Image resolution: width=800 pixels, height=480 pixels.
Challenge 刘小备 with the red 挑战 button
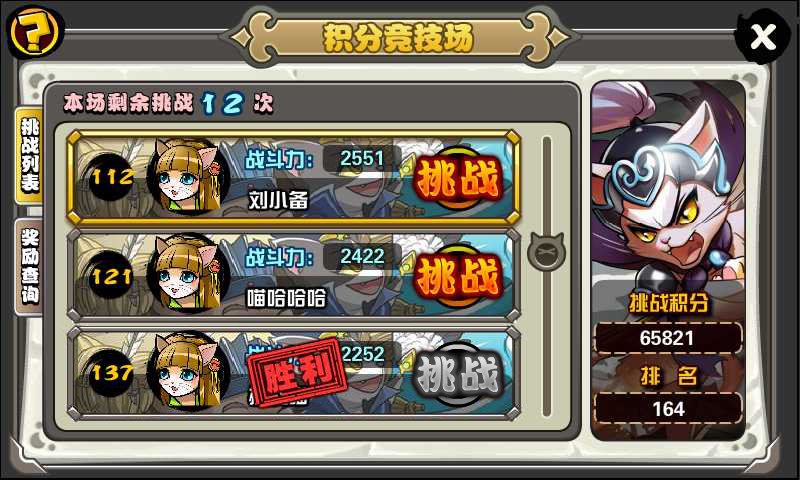click(x=457, y=180)
